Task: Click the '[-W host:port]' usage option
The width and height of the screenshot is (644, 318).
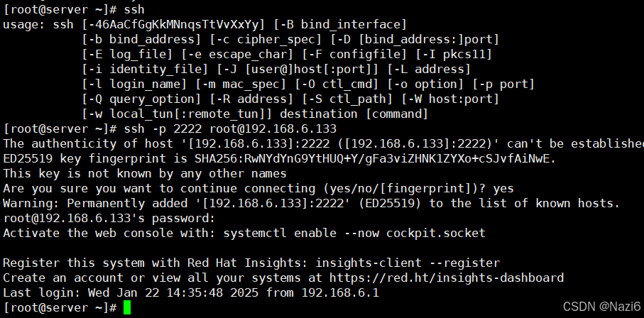Action: pos(449,99)
